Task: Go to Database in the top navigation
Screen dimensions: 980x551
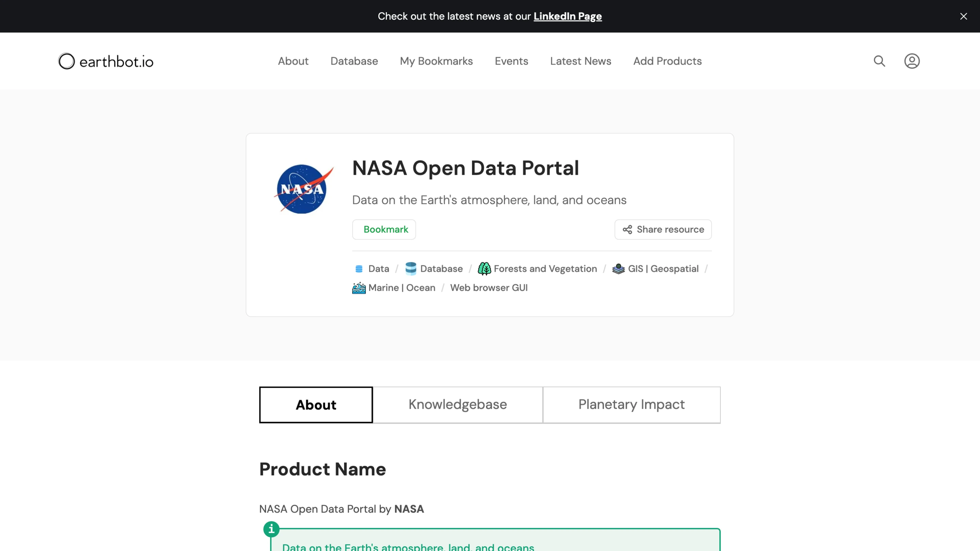Action: (x=354, y=61)
